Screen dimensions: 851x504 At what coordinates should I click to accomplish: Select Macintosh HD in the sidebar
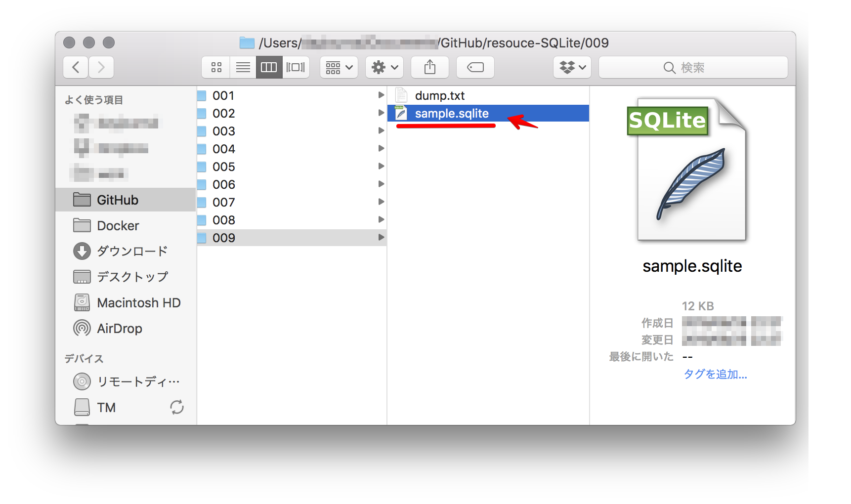tap(126, 302)
